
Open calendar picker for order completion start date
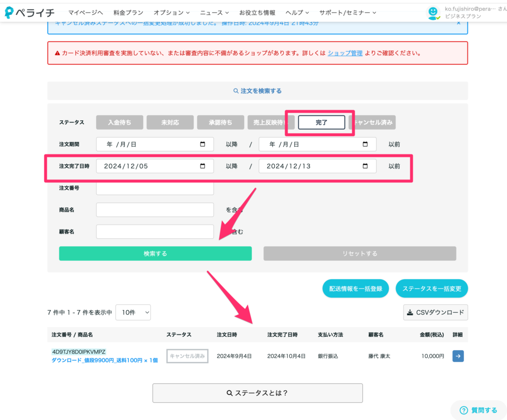(203, 166)
